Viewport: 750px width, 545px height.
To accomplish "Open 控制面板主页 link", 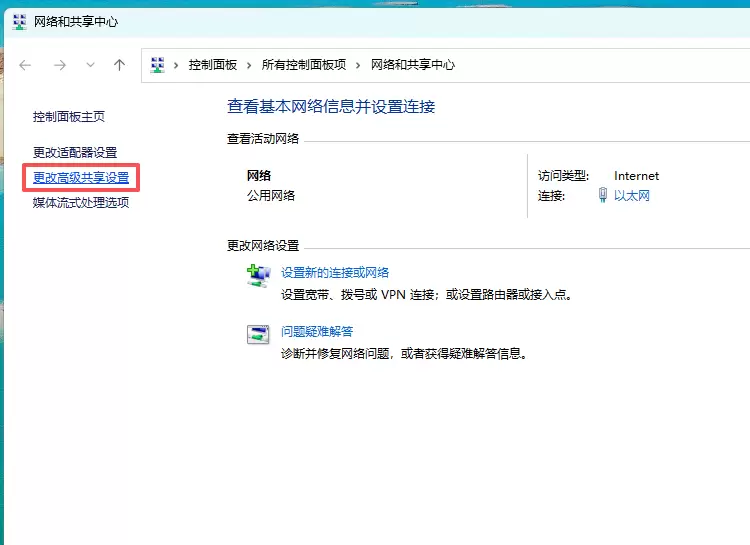I will point(69,117).
